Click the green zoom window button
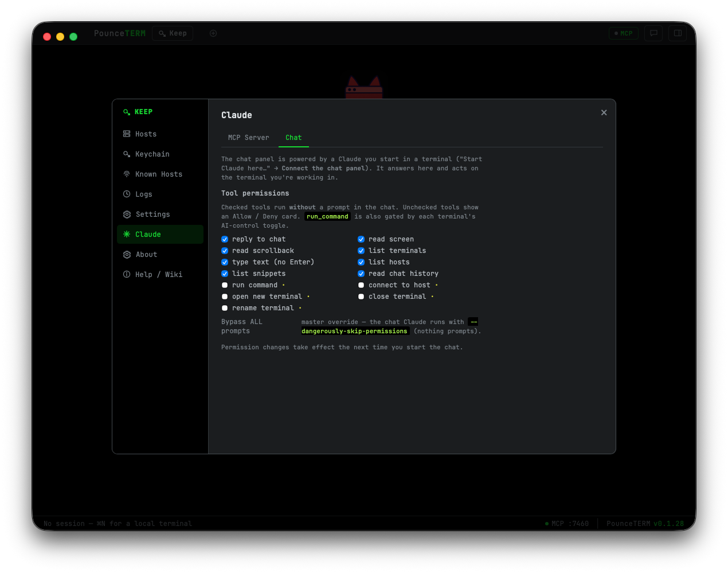The width and height of the screenshot is (728, 573). [x=73, y=37]
